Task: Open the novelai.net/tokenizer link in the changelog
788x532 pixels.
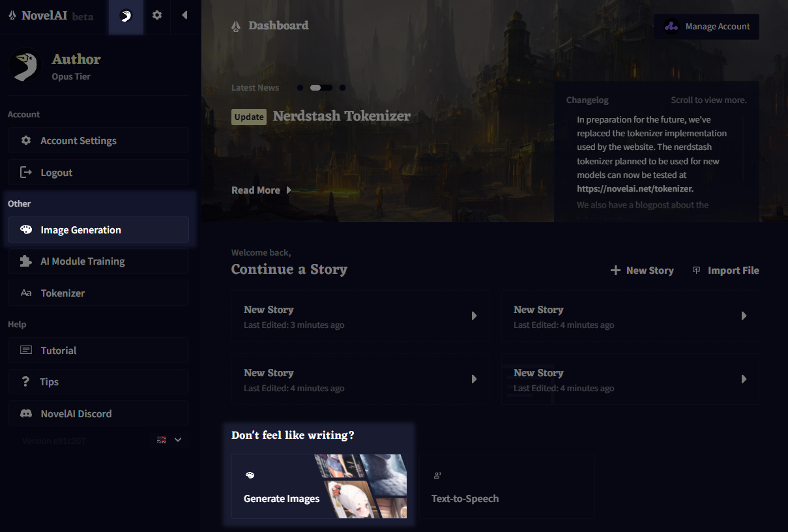Action: pos(635,189)
